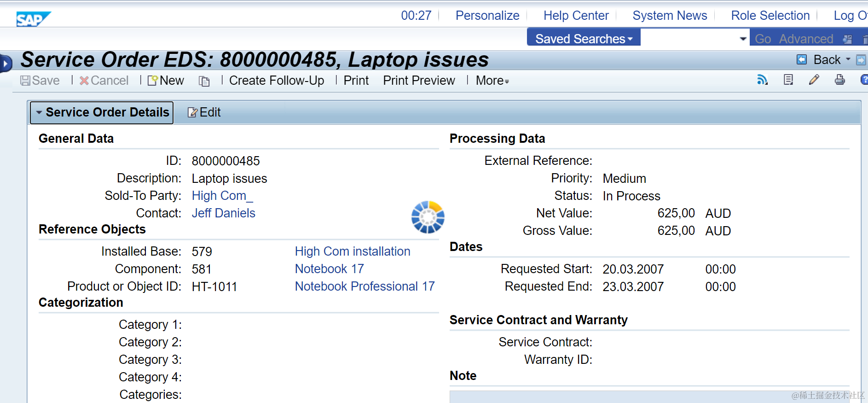The image size is (868, 403).
Task: Open Notebook Professional 17 product link
Action: [365, 286]
